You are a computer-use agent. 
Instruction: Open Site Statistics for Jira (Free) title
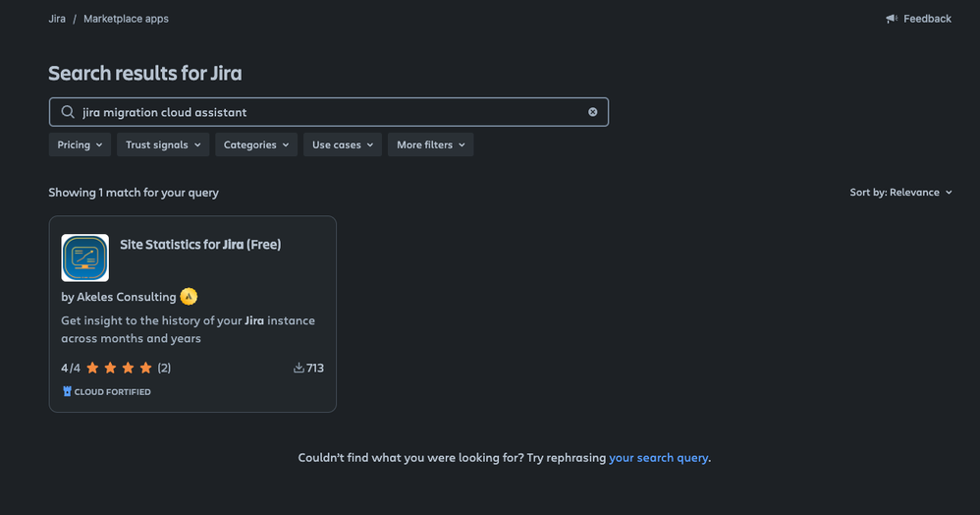200,245
